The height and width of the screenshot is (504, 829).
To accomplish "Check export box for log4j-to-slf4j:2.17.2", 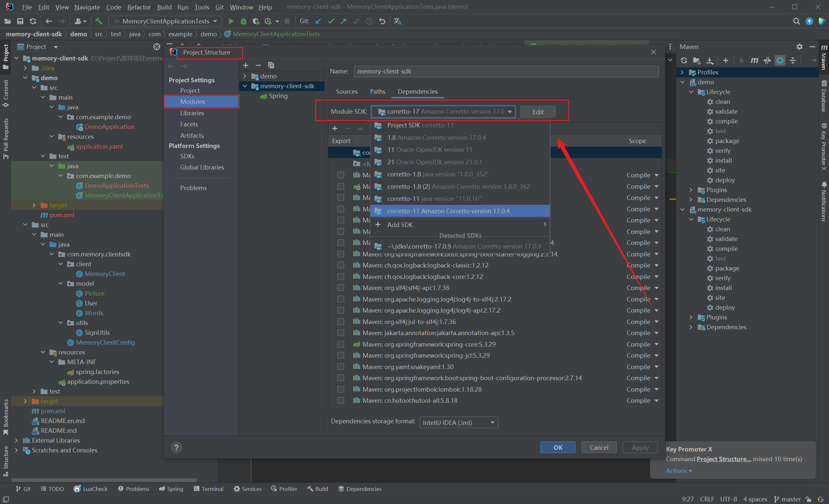I will click(340, 299).
